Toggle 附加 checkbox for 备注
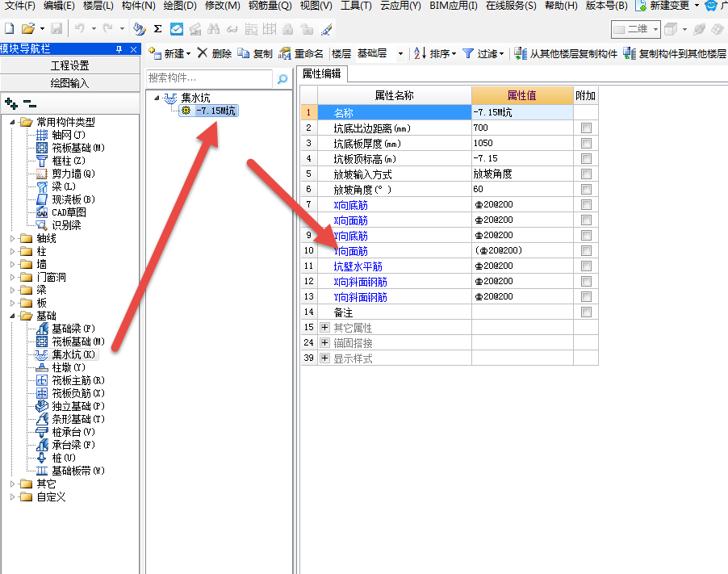Viewport: 728px width, 574px height. [x=586, y=312]
